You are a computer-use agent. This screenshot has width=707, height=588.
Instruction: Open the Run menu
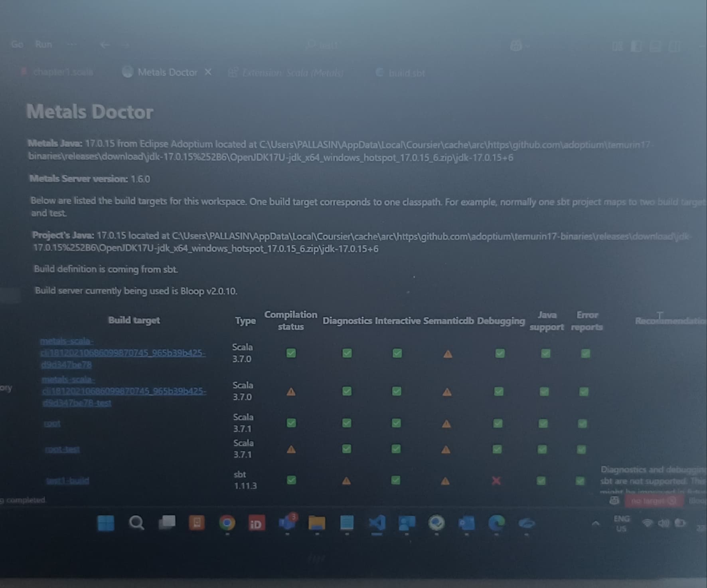click(43, 44)
